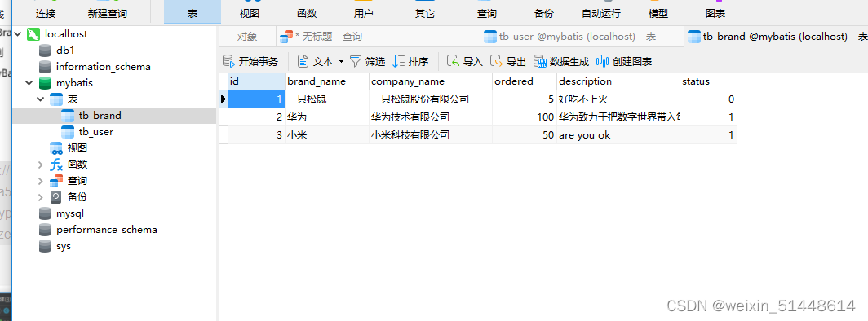The height and width of the screenshot is (321, 868).
Task: Select 视图 in the main toolbar
Action: click(250, 13)
